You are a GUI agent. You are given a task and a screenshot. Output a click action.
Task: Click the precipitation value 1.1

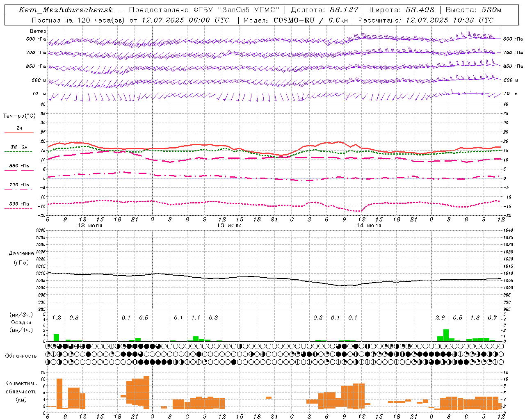[196, 317]
